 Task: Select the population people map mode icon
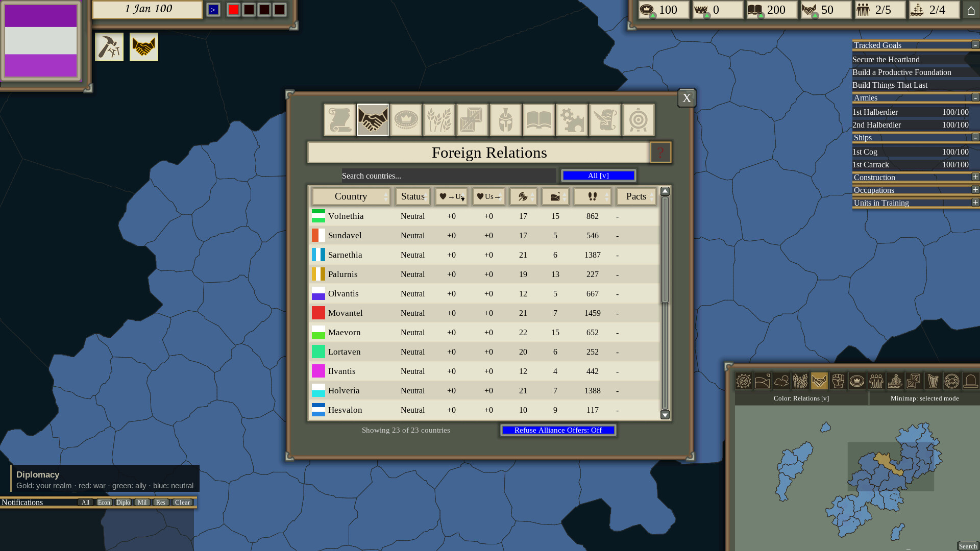click(876, 381)
